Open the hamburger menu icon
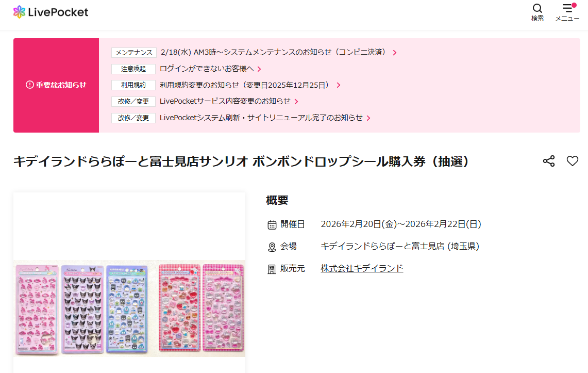Viewport: 588px width, 373px height. [x=567, y=8]
